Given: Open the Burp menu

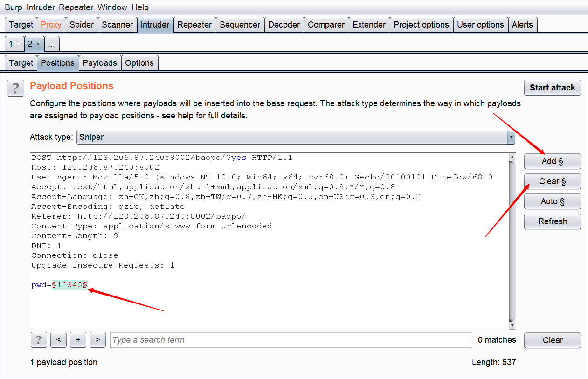Looking at the screenshot, I should [x=13, y=7].
